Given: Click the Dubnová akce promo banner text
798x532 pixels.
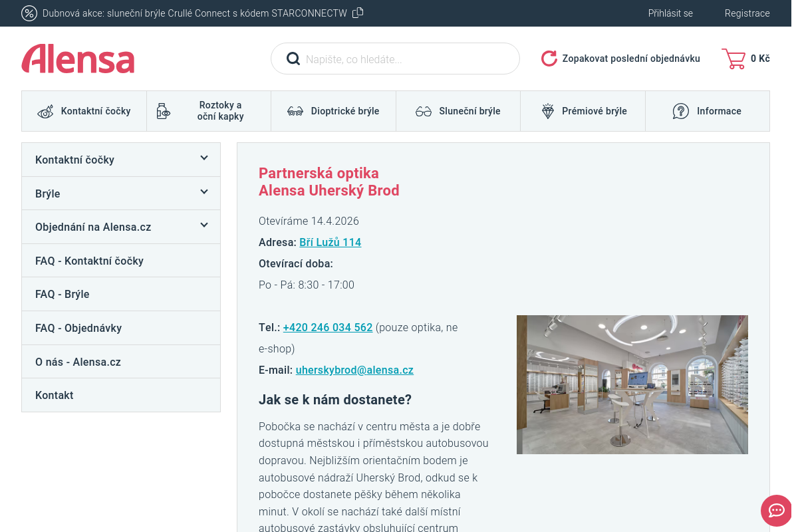Looking at the screenshot, I should [195, 13].
